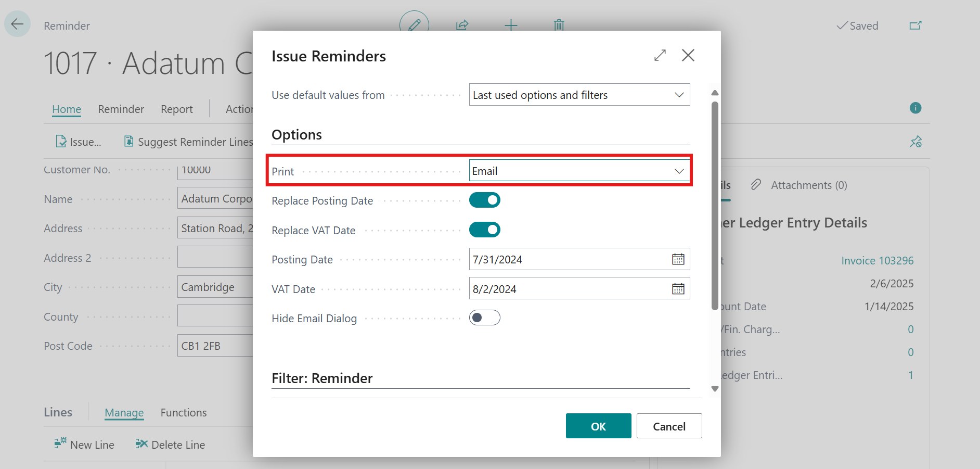The height and width of the screenshot is (469, 980).
Task: Open the VAT Date calendar picker
Action: pos(678,289)
